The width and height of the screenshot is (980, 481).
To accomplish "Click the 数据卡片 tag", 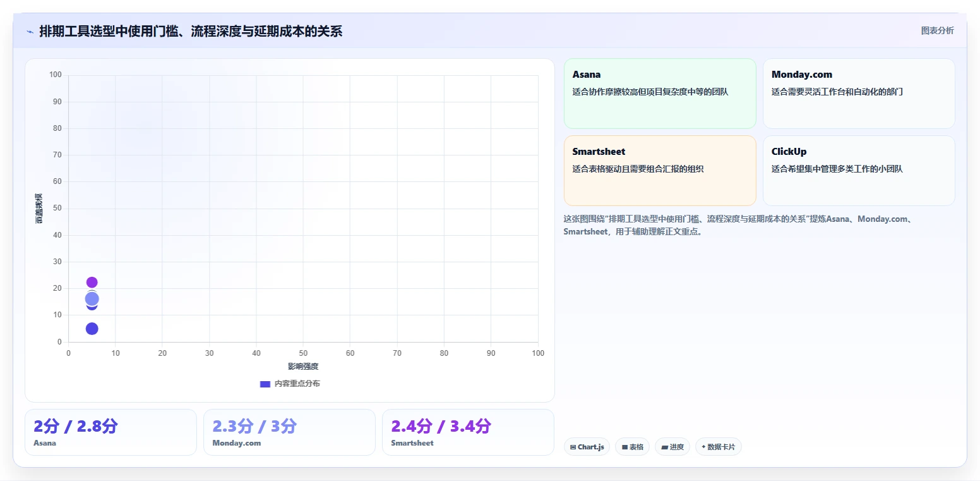I will (x=718, y=447).
